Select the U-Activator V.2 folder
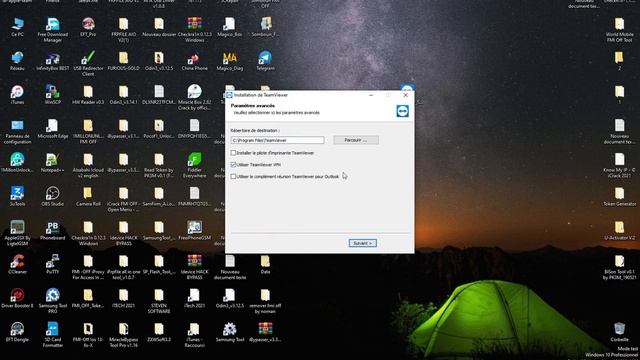Viewport: 640px width, 360px height. 620,231
